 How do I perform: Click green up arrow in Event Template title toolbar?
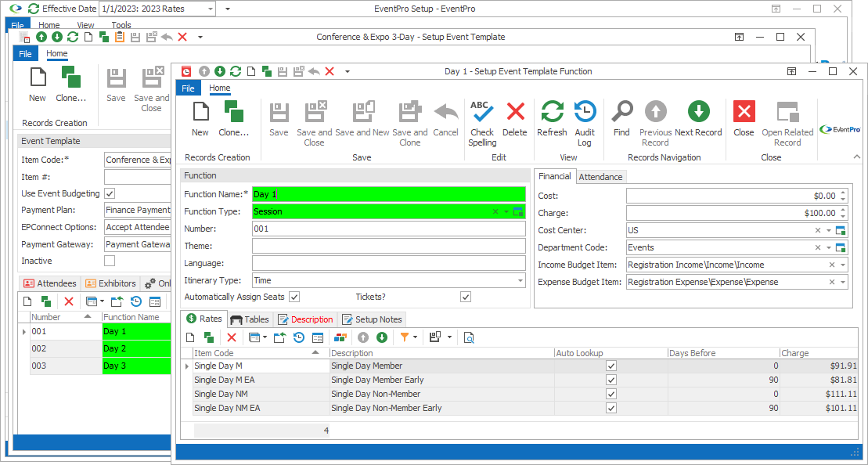coord(41,37)
